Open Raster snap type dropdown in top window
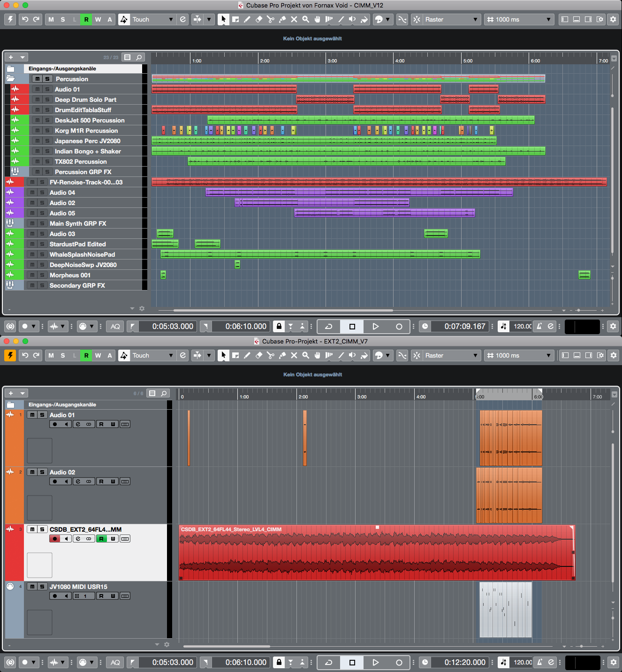Viewport: 622px width, 672px height. click(451, 19)
